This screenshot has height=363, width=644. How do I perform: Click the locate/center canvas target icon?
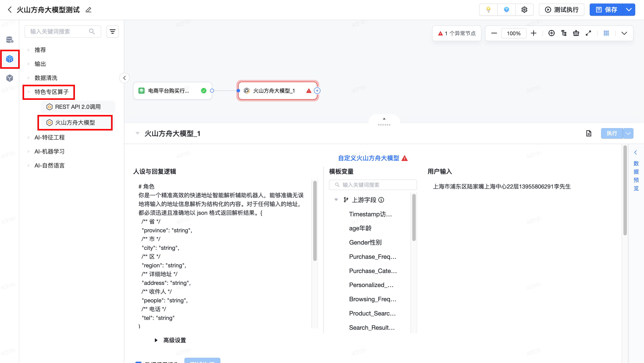coord(551,33)
